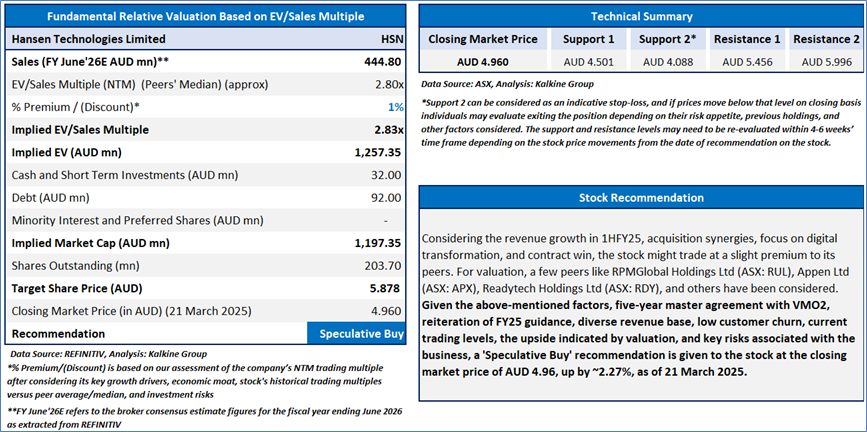The image size is (867, 432).
Task: Click the valuation table closing price '4.960'
Action: pos(387,311)
